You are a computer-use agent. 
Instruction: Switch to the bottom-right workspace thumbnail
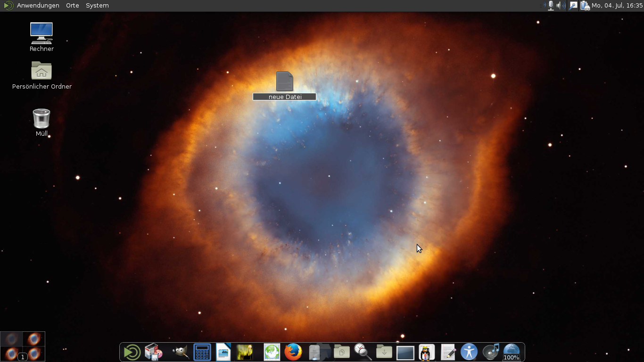click(x=34, y=354)
